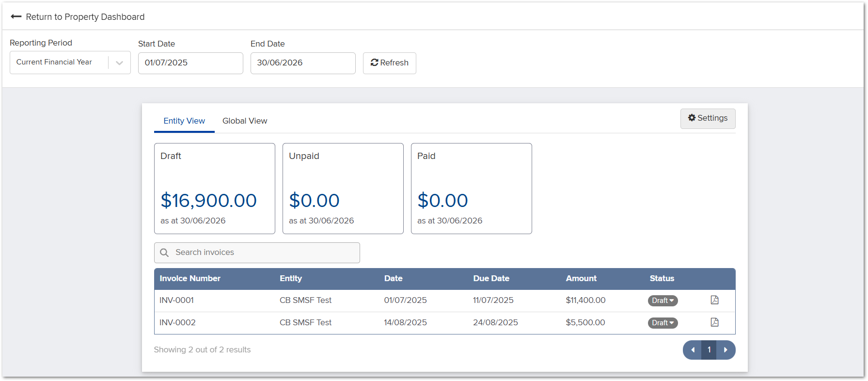
Task: Switch to the Global View tab
Action: point(245,121)
